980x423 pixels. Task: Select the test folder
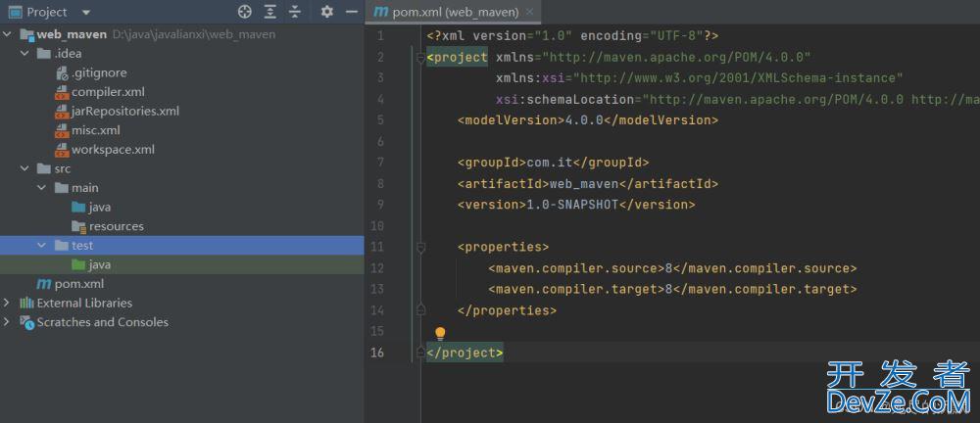pos(82,246)
